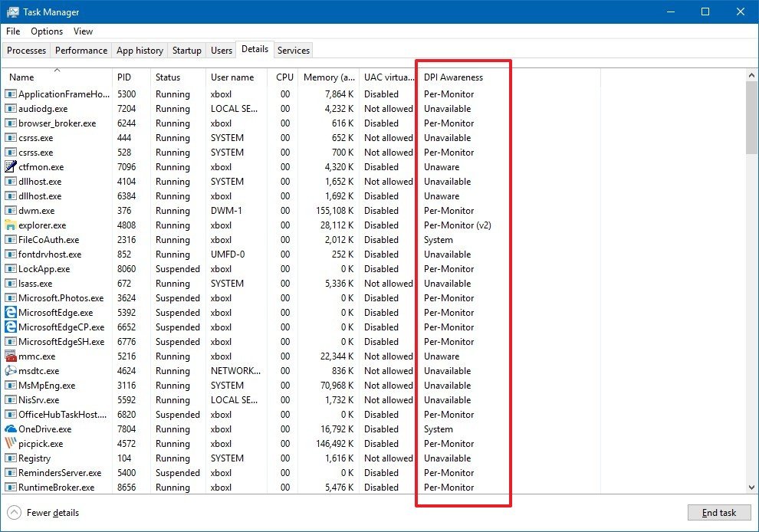Click Suspended status of LockApp.exe
The height and width of the screenshot is (532, 759).
(178, 268)
